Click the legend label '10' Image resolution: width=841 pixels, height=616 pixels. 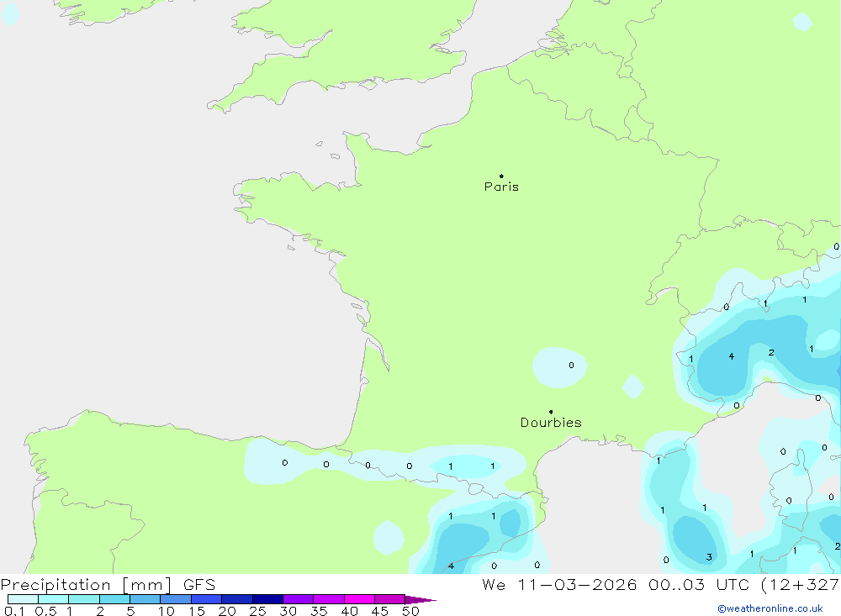pos(167,611)
